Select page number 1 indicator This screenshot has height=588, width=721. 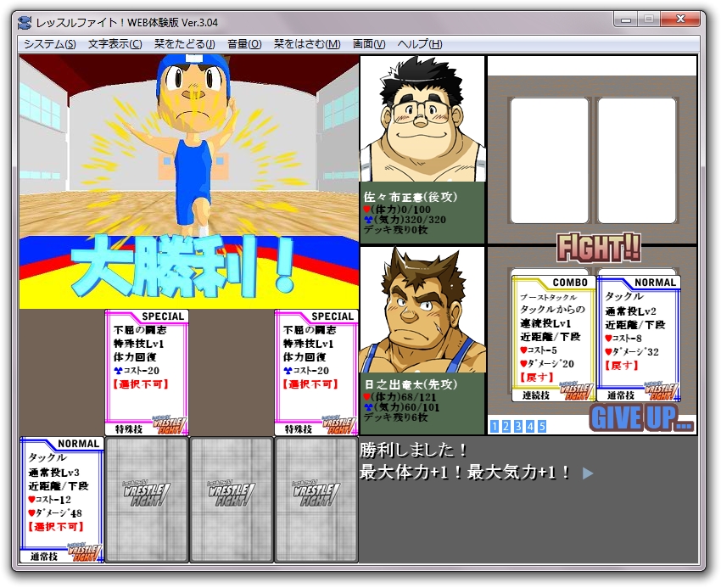[494, 426]
